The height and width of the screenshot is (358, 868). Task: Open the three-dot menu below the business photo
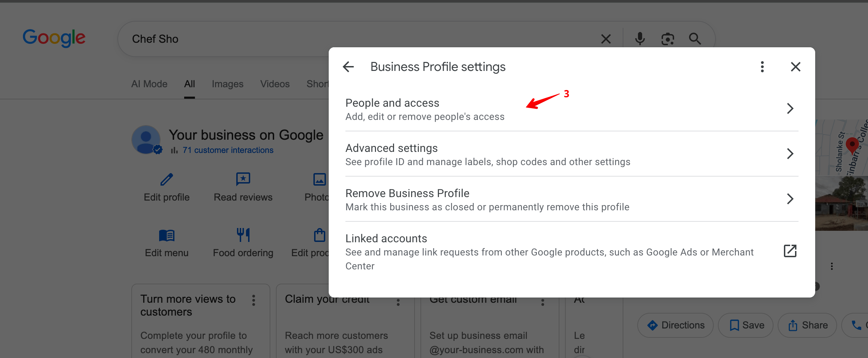(832, 266)
